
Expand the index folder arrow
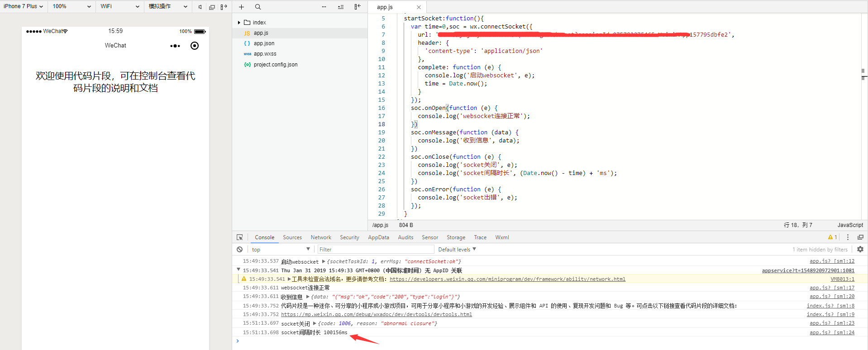coord(239,22)
